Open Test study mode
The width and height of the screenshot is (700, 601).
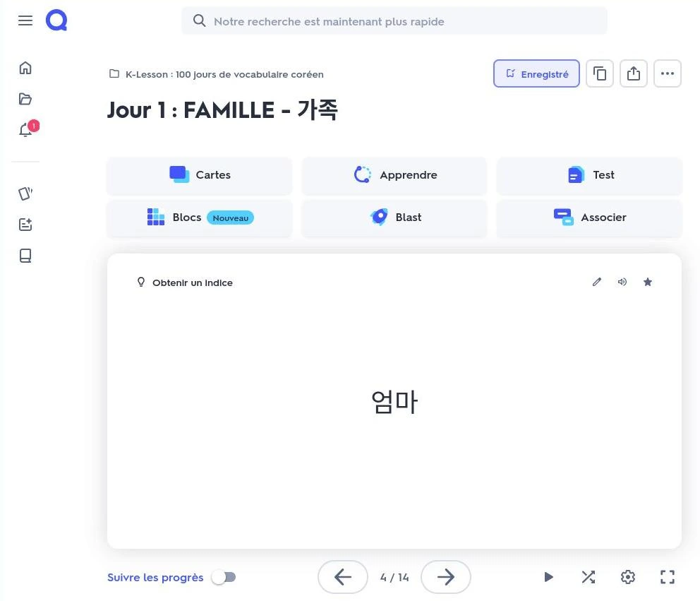[x=589, y=175]
